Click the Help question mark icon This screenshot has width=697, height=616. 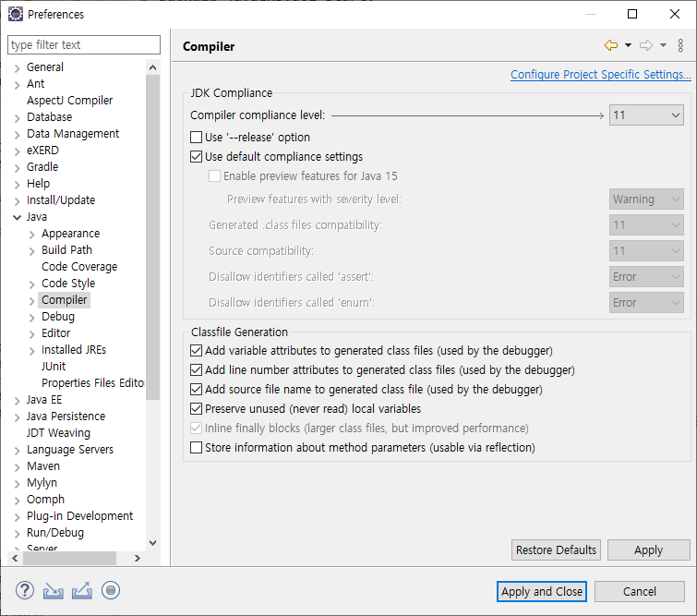point(24,591)
